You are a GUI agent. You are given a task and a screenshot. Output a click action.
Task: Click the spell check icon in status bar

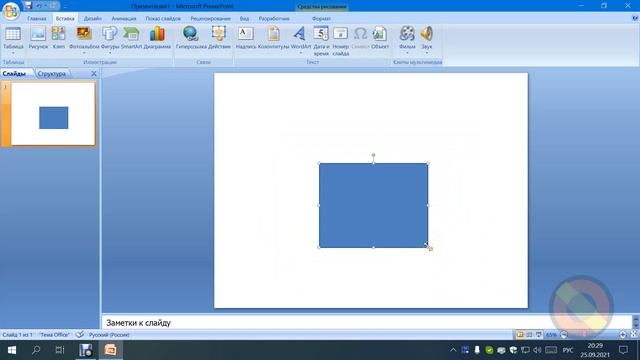click(80, 335)
